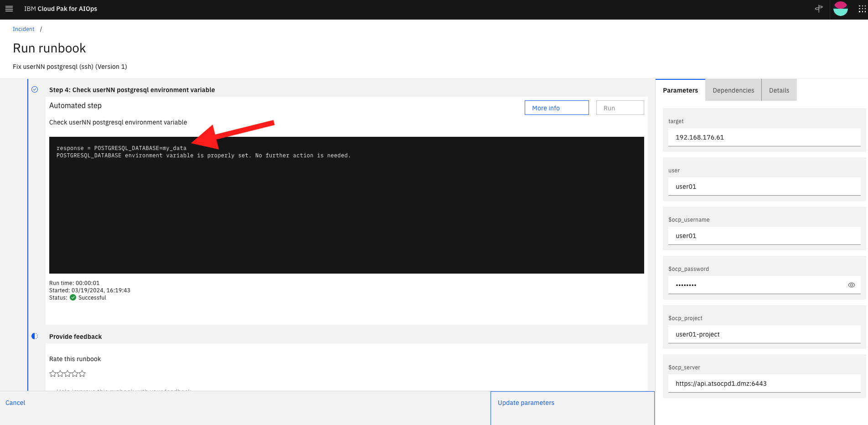Open the user profile avatar
Viewport: 868px width, 425px height.
tap(840, 9)
